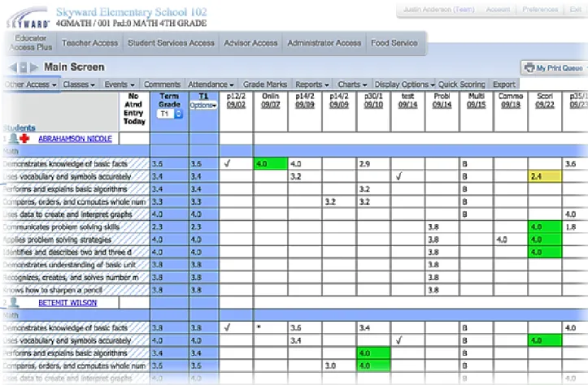Click checkmark in Nicole's vocabulary test cell
Image resolution: width=588 pixels, height=385 pixels.
(399, 176)
